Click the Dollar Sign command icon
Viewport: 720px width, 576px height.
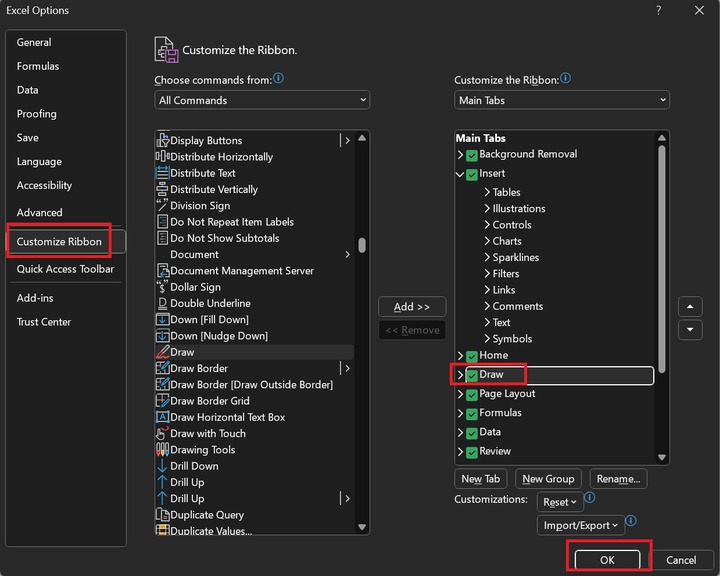coord(162,287)
